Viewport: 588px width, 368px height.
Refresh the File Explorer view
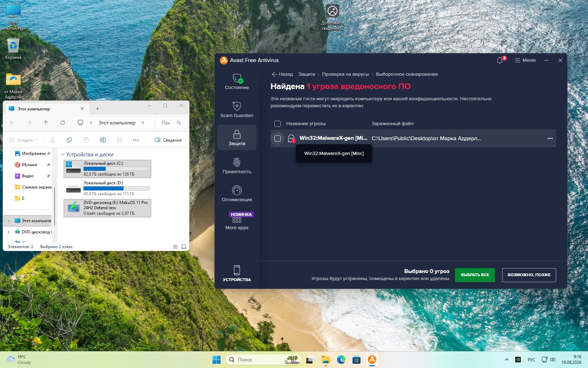point(63,123)
